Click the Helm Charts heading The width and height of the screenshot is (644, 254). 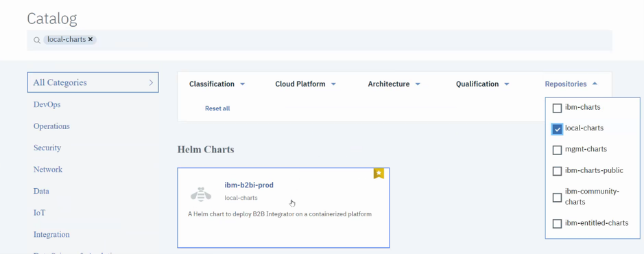[206, 150]
